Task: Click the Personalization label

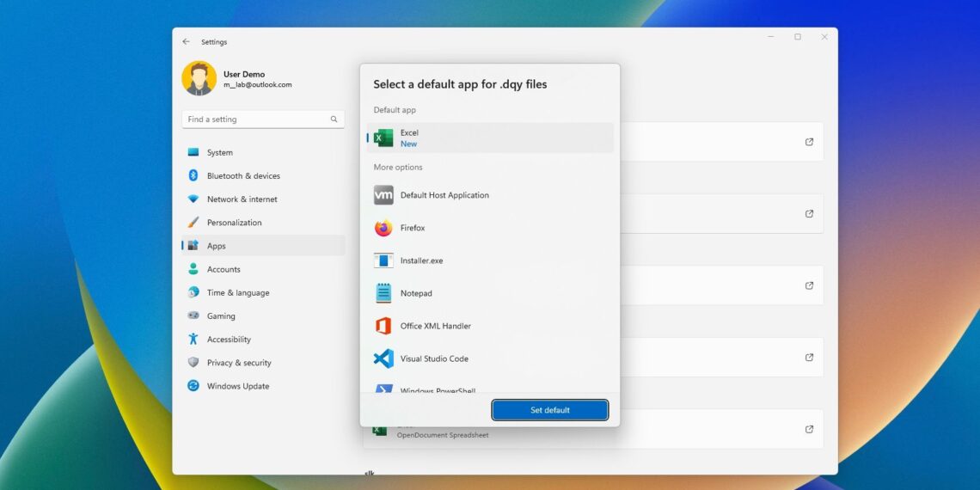Action: click(235, 223)
